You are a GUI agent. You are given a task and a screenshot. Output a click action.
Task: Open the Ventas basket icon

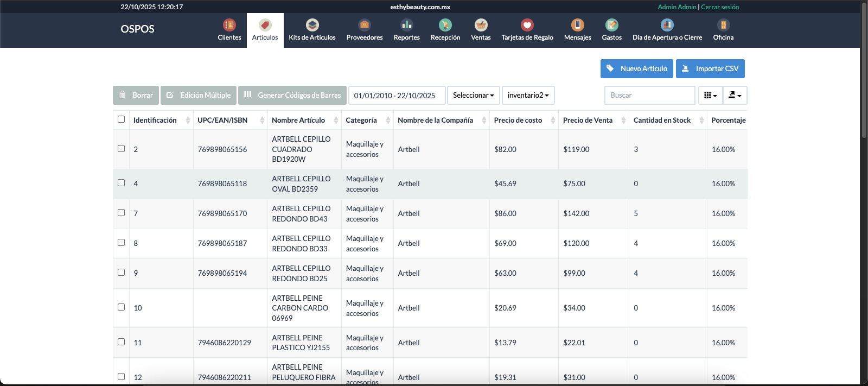pos(481,25)
